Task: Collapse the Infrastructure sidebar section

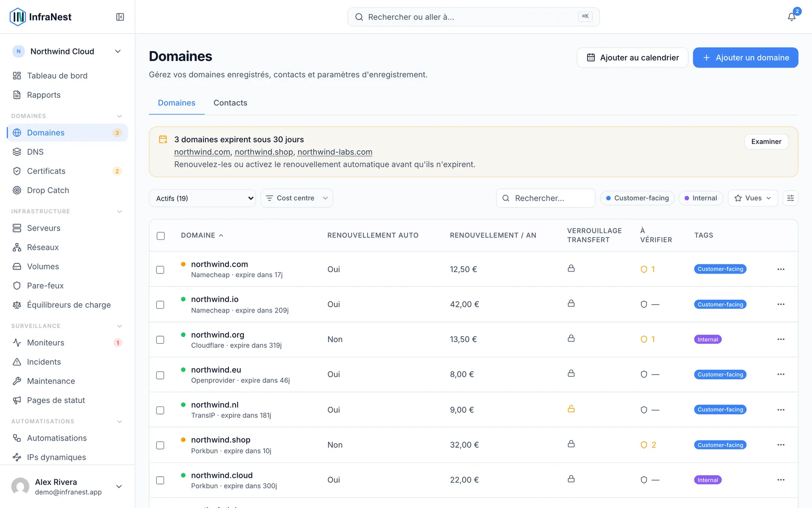Action: (120, 211)
